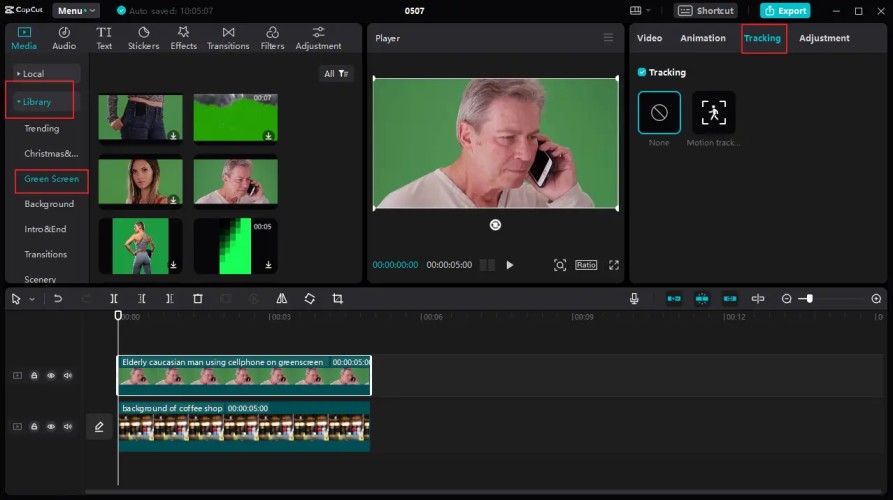Select the Motion tracking option
Screen dimensions: 893x500
click(714, 112)
